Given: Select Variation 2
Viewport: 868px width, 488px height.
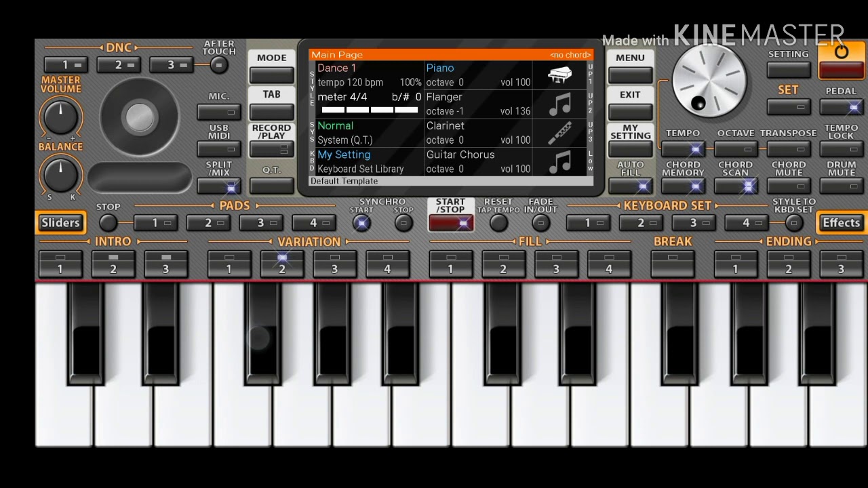Looking at the screenshot, I should pyautogui.click(x=282, y=264).
